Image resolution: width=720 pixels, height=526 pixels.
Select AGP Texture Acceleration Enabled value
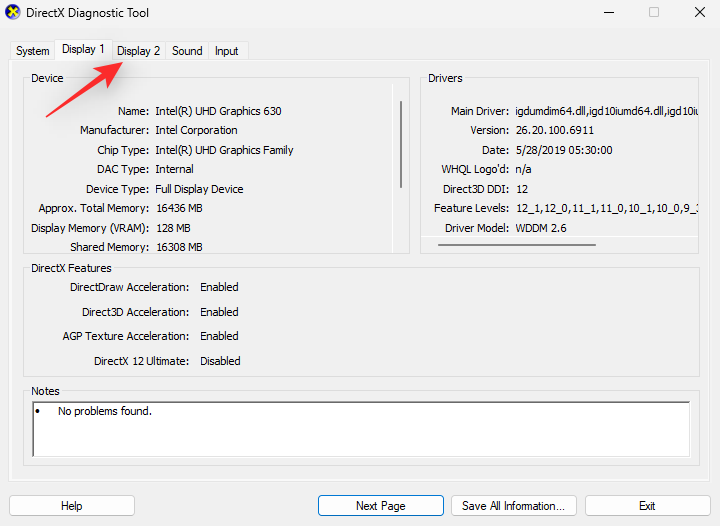[219, 336]
